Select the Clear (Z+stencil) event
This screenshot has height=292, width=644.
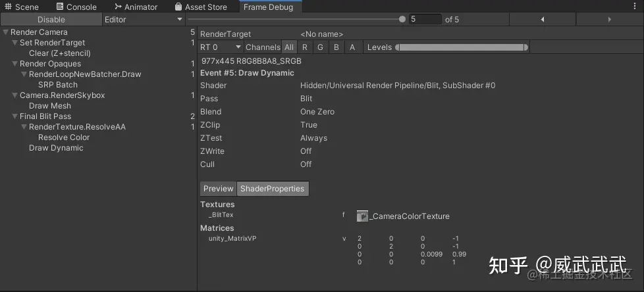59,53
